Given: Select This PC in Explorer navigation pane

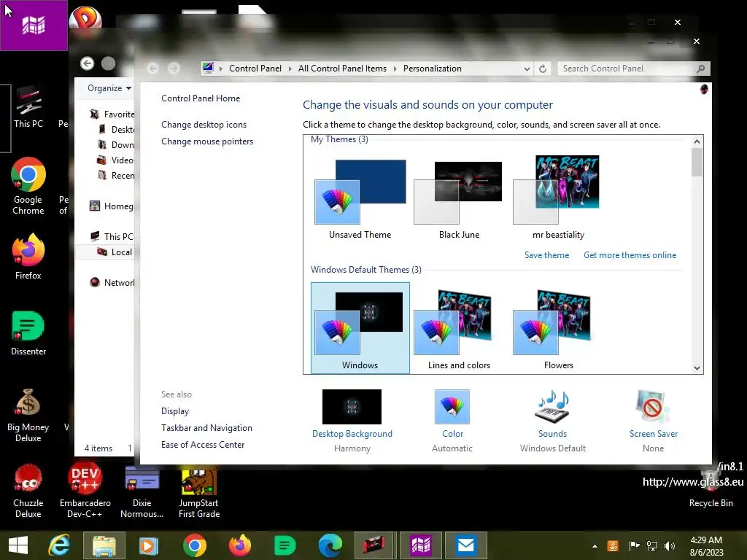Looking at the screenshot, I should (x=112, y=237).
